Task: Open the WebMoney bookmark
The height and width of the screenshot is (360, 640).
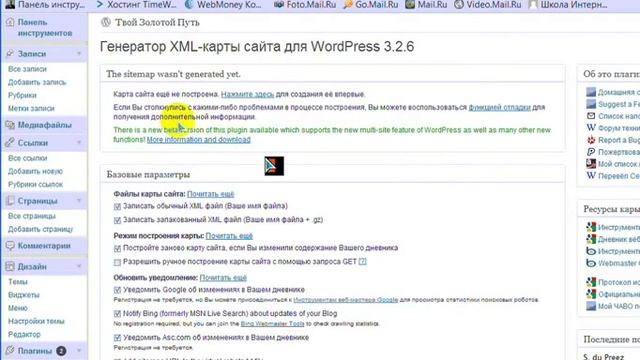Action: (223, 4)
